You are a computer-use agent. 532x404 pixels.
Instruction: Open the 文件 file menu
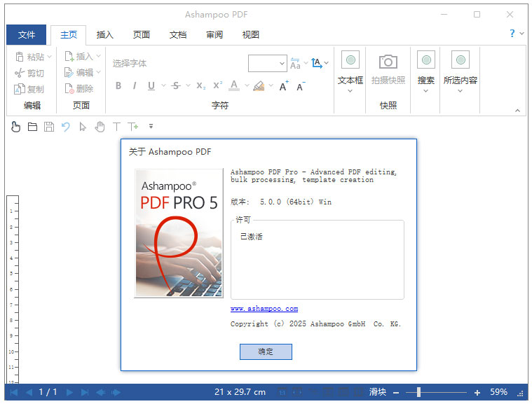[27, 34]
